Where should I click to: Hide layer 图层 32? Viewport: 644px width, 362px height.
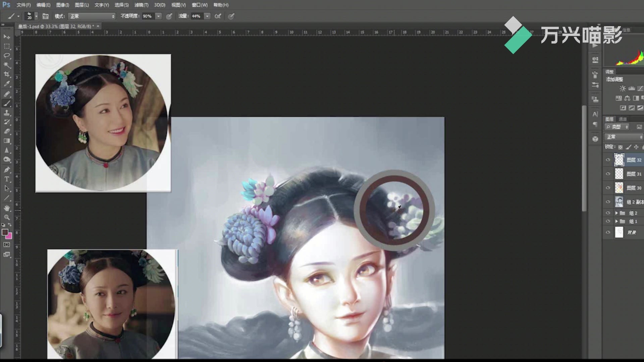click(x=608, y=160)
